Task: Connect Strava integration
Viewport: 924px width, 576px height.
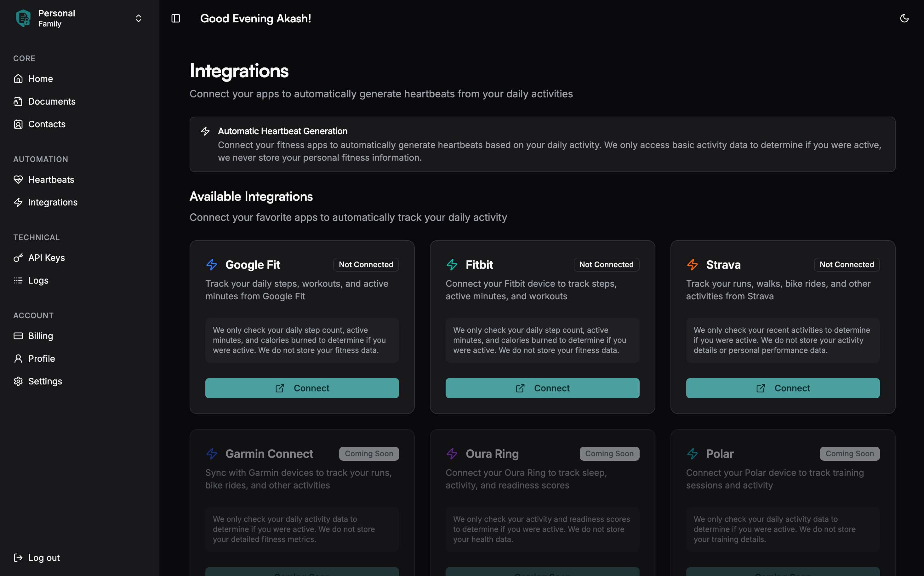Action: click(x=783, y=388)
